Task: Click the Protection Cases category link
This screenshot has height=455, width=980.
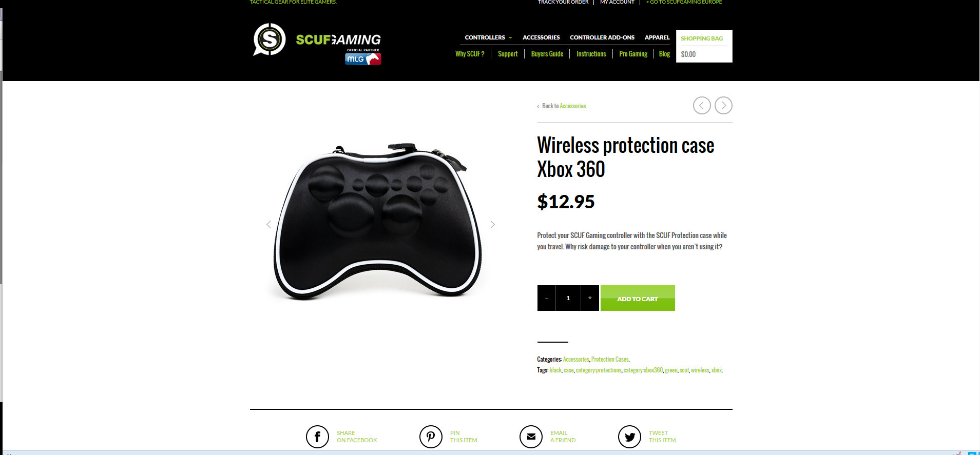Action: 610,360
